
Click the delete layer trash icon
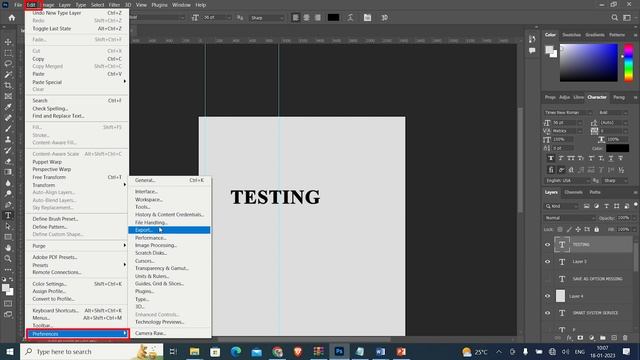[x=625, y=338]
